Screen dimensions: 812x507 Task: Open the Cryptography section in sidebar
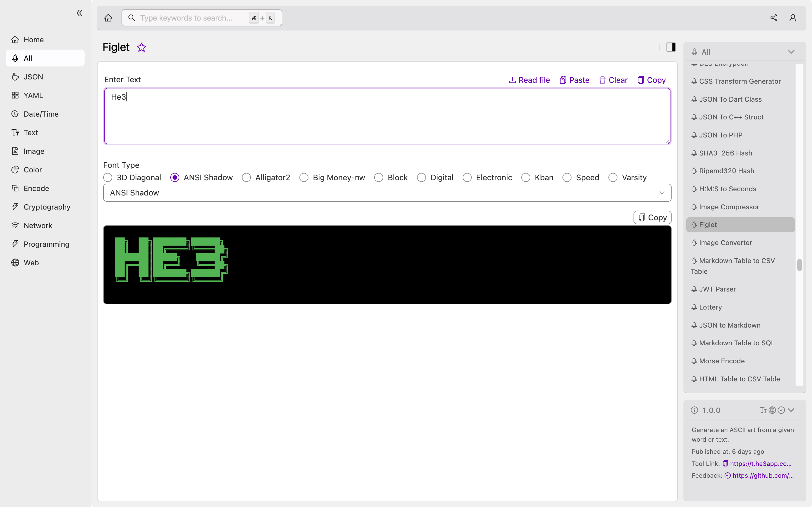point(47,207)
